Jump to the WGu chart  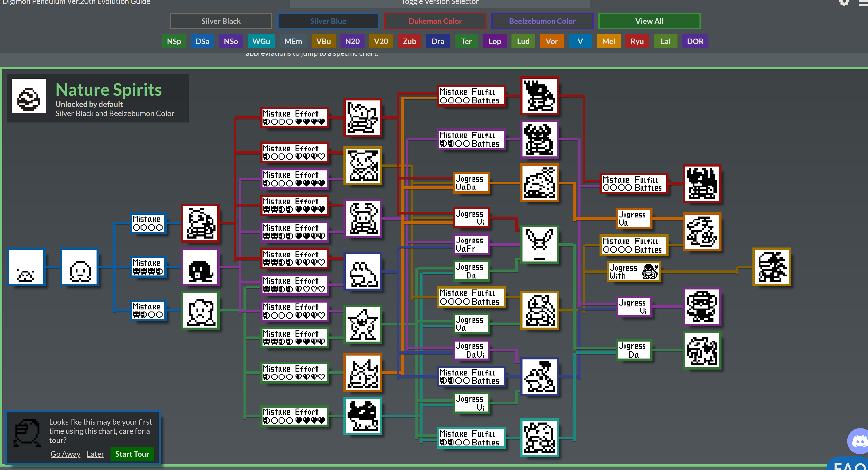point(261,41)
